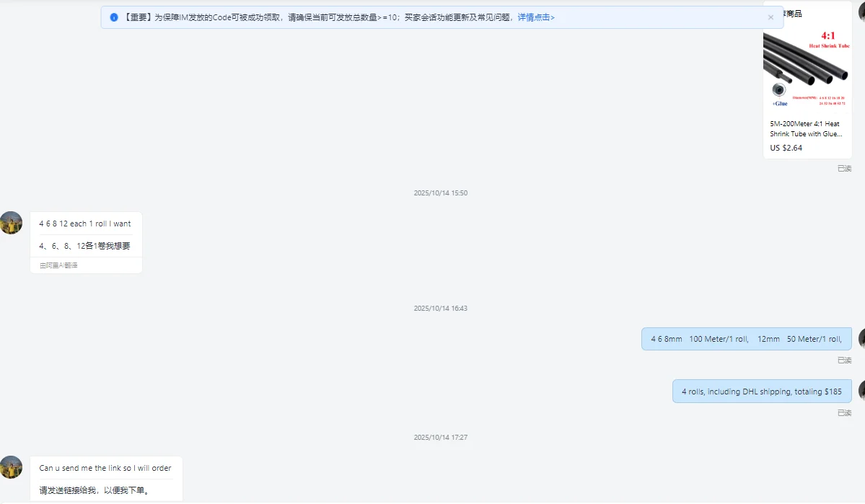The height and width of the screenshot is (504, 865).
Task: Click the timestamp 2025/10/14 15:50
Action: point(441,193)
